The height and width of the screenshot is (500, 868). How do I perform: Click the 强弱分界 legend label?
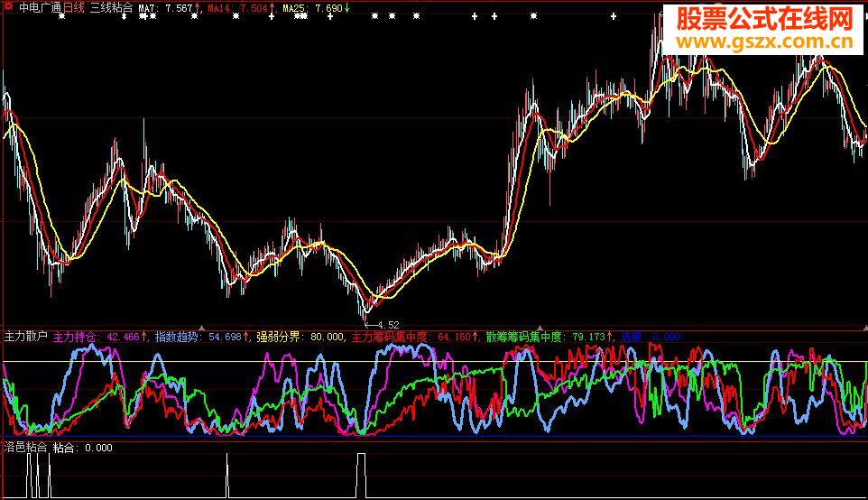(280, 337)
